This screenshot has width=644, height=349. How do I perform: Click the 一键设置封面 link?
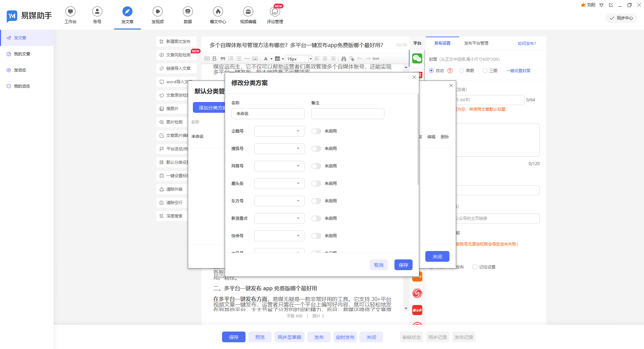click(518, 70)
